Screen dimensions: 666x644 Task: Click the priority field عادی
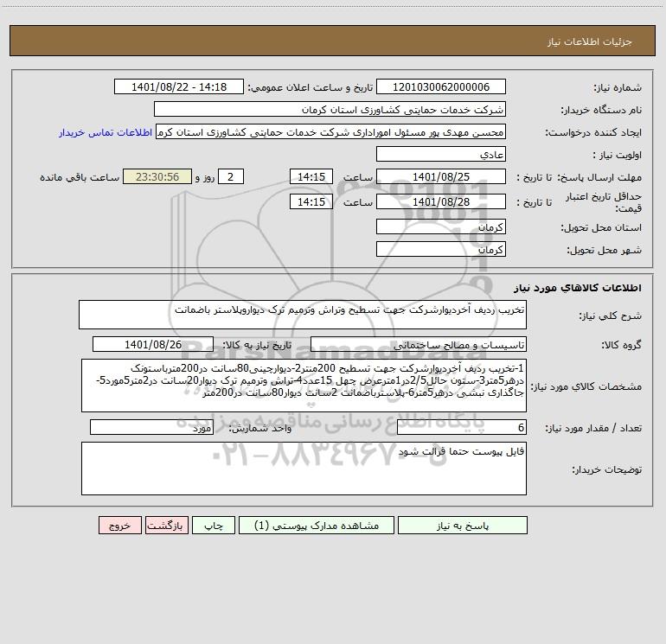point(441,154)
